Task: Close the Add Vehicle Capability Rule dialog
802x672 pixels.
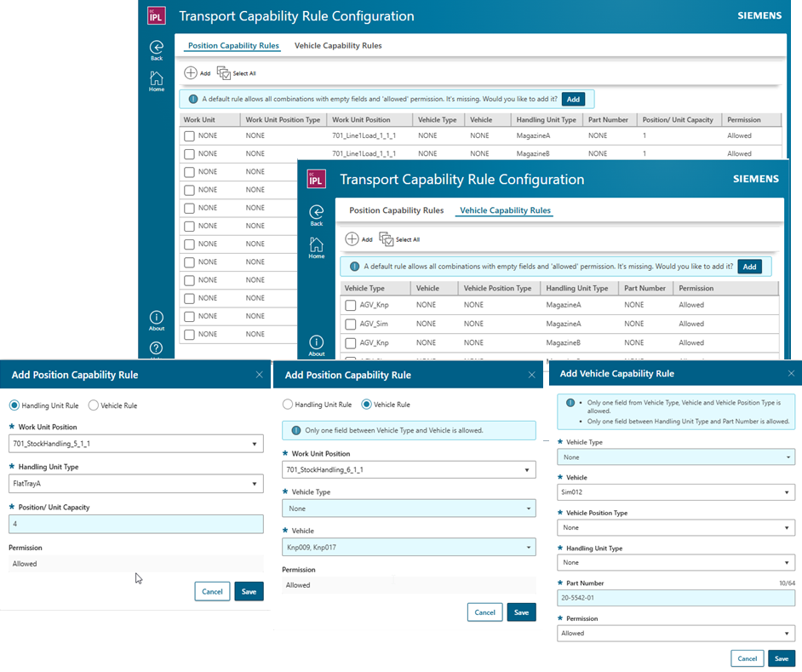Action: tap(791, 373)
